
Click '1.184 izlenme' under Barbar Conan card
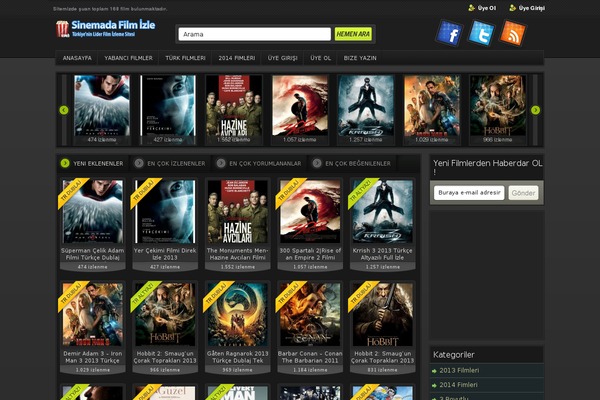click(x=310, y=370)
